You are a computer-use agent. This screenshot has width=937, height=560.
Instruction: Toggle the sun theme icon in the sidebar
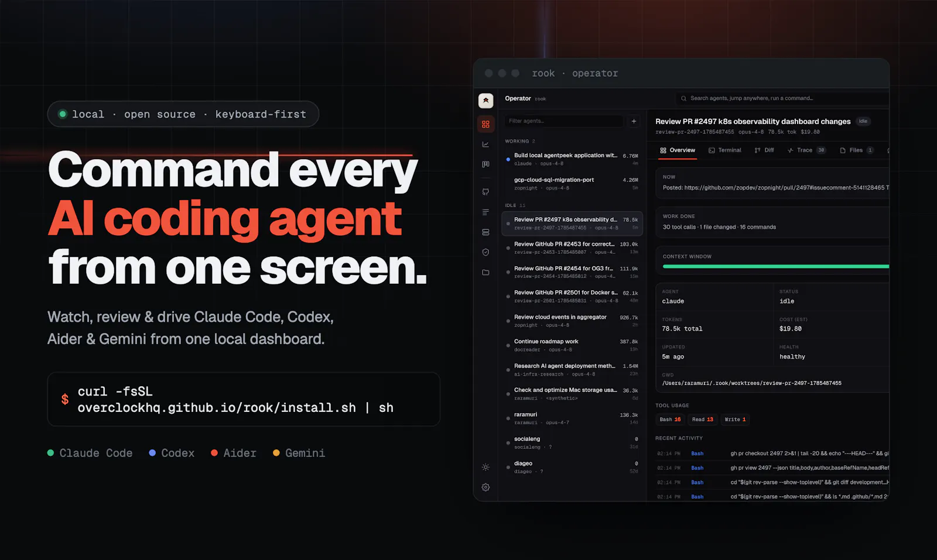point(485,467)
